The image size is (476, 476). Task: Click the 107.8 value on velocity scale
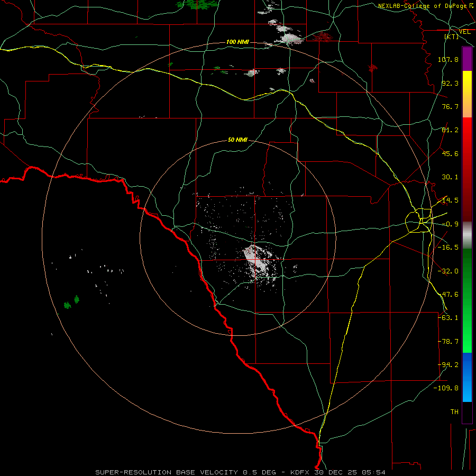point(448,59)
